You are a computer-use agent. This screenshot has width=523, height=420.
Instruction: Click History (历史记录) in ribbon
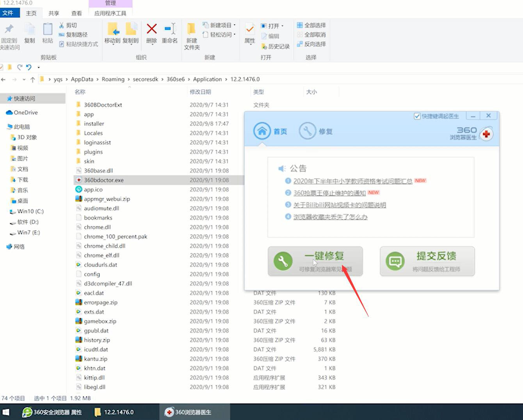pos(276,46)
